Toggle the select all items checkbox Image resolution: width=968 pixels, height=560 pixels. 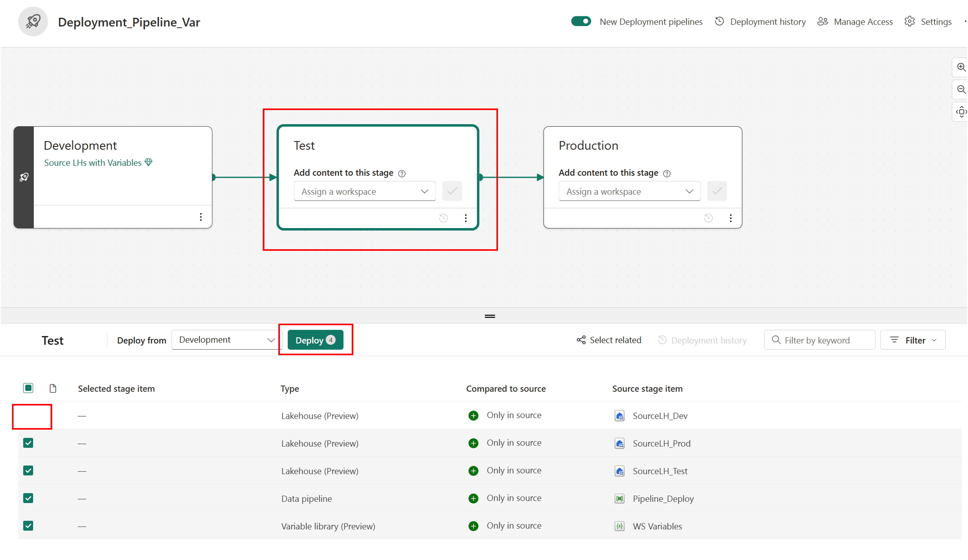[28, 388]
